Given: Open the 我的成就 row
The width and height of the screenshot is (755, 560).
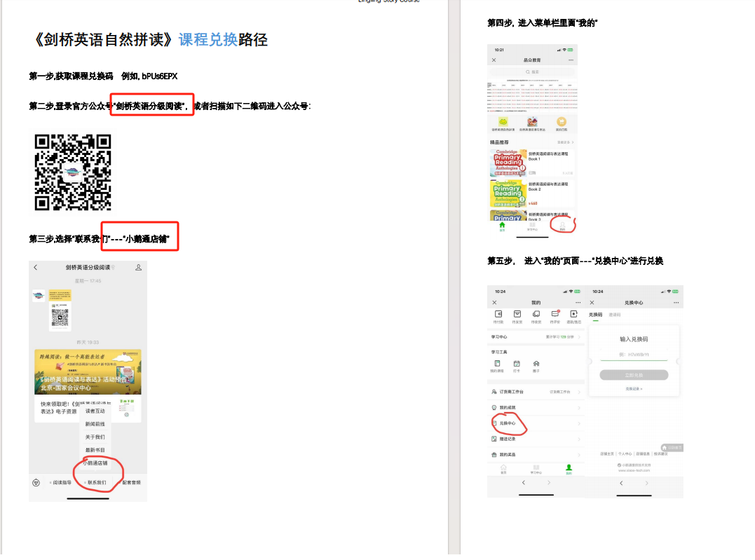Looking at the screenshot, I should click(x=536, y=408).
